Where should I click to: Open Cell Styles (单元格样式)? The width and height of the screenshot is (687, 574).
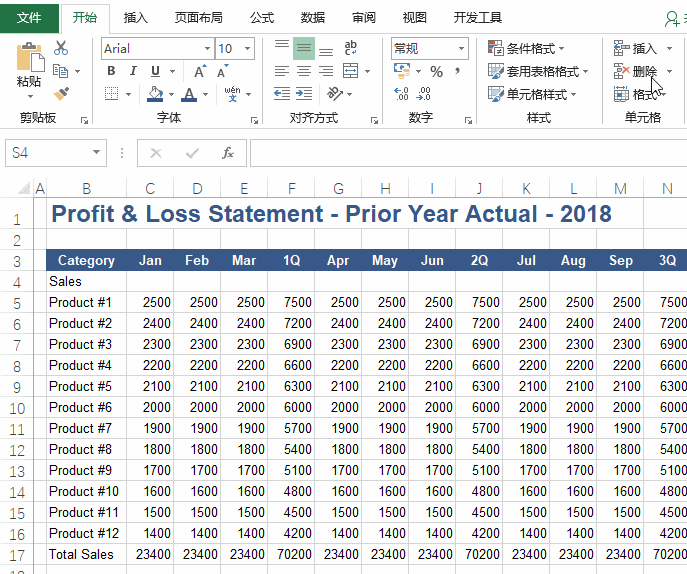pyautogui.click(x=532, y=94)
